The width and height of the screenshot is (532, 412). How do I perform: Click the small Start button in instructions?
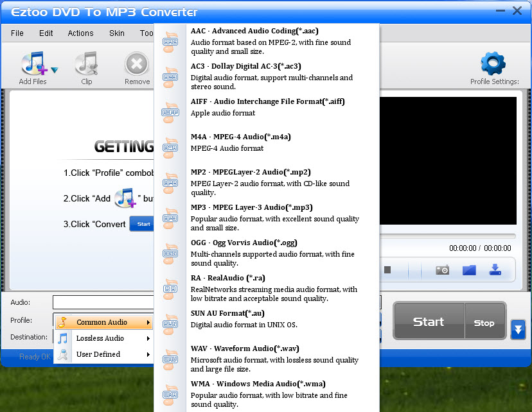tap(142, 224)
